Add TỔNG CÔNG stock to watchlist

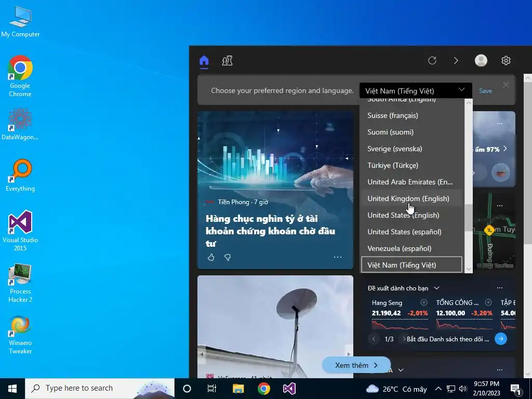(488, 302)
